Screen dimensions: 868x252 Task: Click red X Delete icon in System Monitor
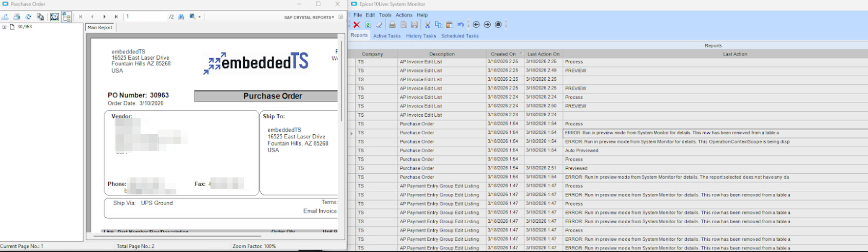(x=356, y=25)
